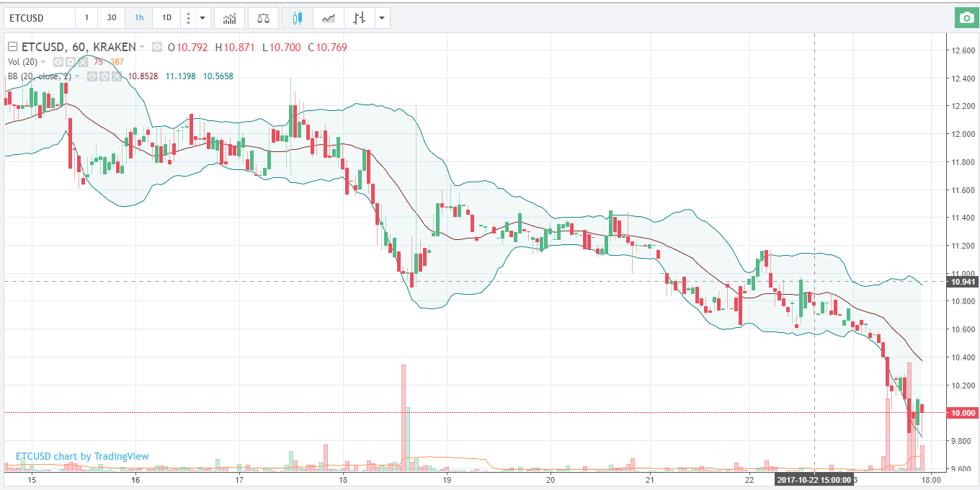Screen dimensions: 980x490
Task: Open settings gear for BB indicator
Action: [x=104, y=76]
